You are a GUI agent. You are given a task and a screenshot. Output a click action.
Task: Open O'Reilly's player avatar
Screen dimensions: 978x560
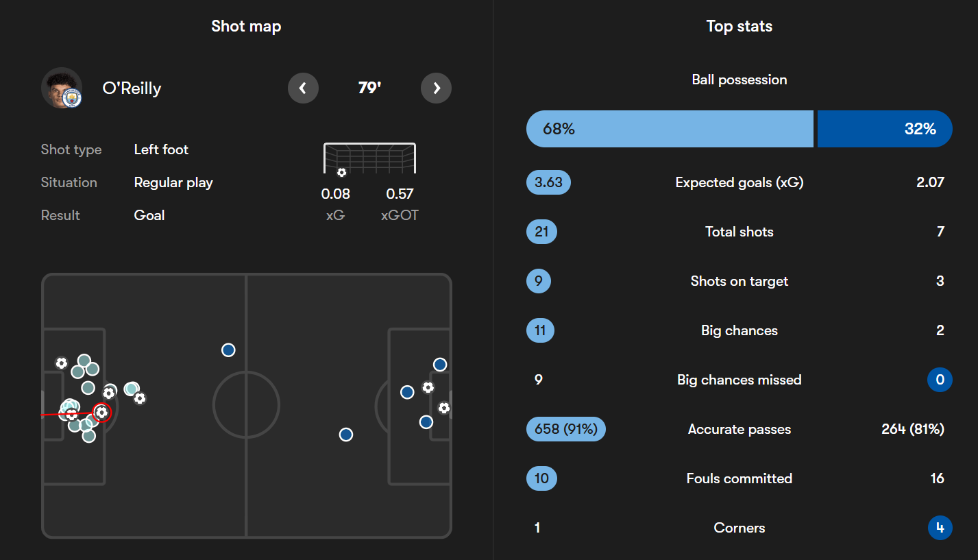click(62, 88)
